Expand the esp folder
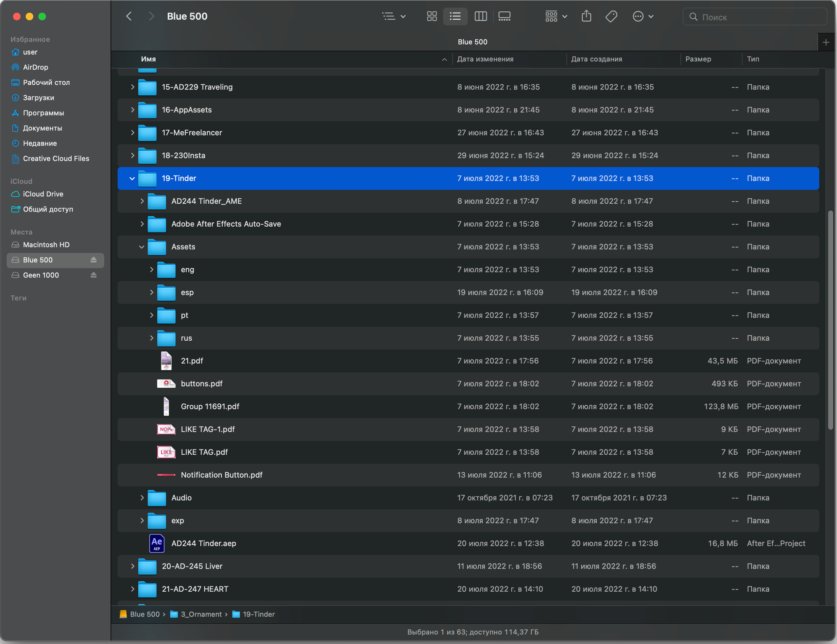837x644 pixels. 152,293
